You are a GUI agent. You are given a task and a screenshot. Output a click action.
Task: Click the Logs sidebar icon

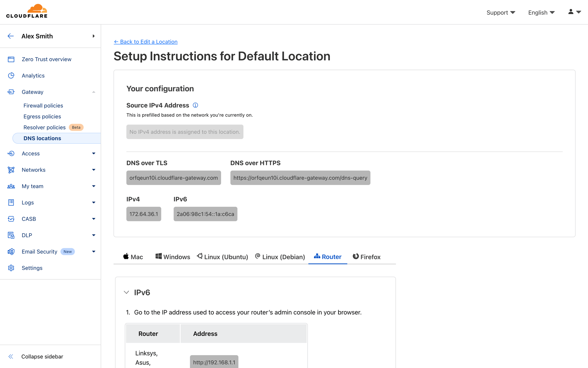(x=11, y=202)
